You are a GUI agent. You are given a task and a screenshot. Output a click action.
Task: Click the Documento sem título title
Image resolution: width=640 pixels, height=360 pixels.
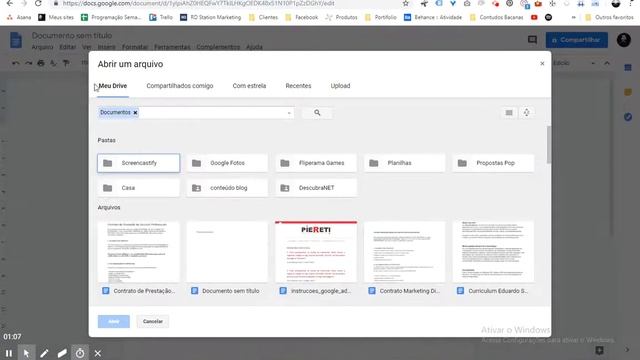point(72,36)
